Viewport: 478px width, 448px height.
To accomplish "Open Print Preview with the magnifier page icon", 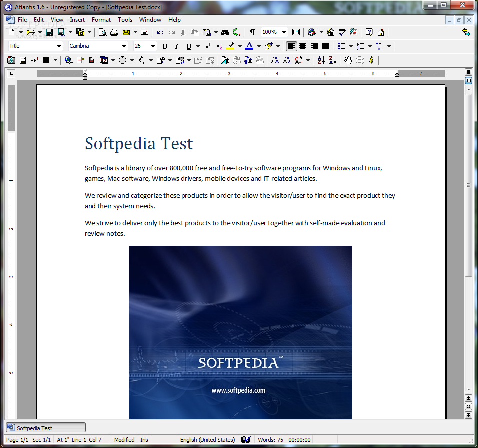I will pyautogui.click(x=103, y=32).
